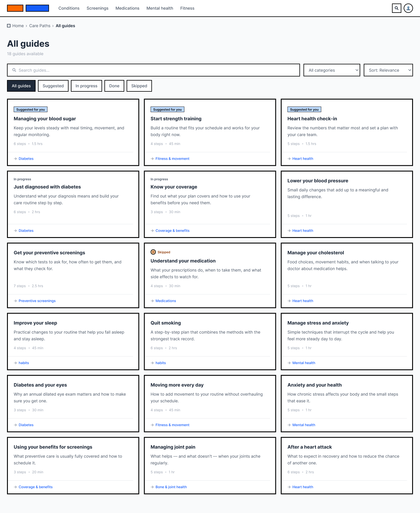Click the search icon in top navigation
420x513 pixels.
click(396, 8)
